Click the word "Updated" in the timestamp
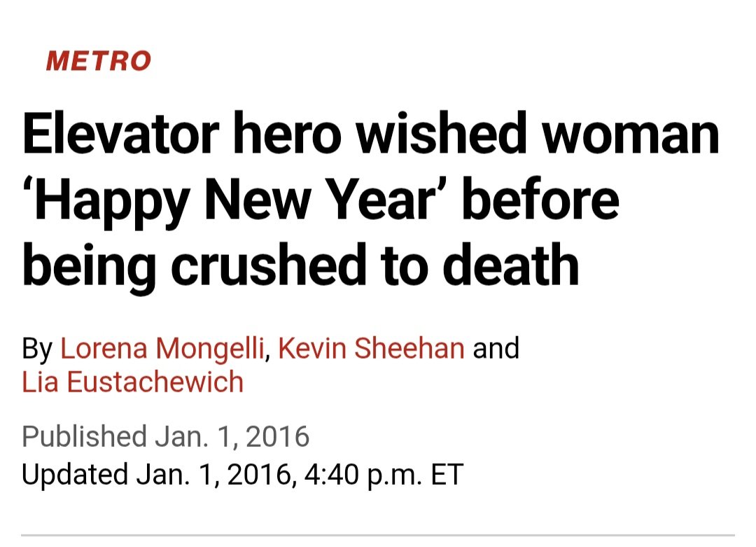Image resolution: width=756 pixels, height=547 pixels. click(x=74, y=473)
